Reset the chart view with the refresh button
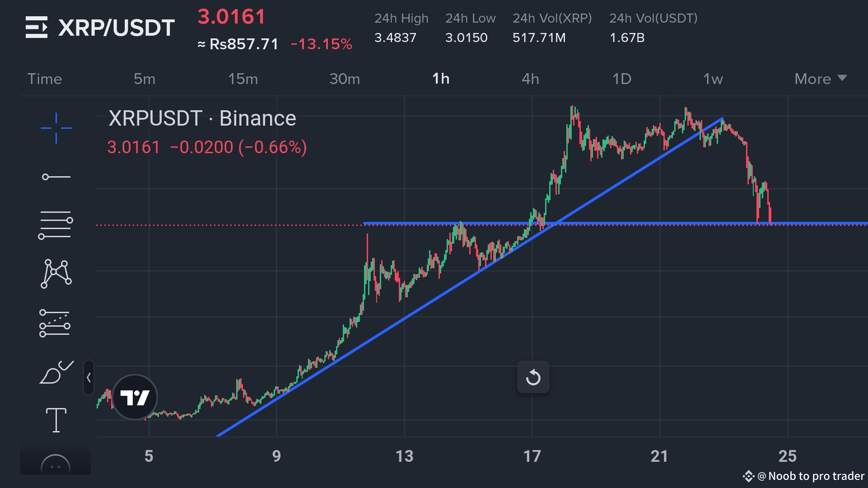Screen dimensions: 868x488 pyautogui.click(x=533, y=377)
